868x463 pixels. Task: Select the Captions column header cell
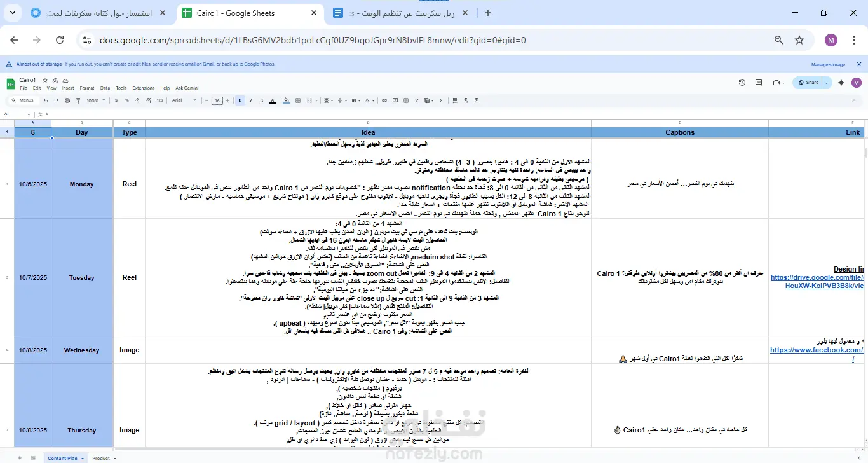point(680,132)
